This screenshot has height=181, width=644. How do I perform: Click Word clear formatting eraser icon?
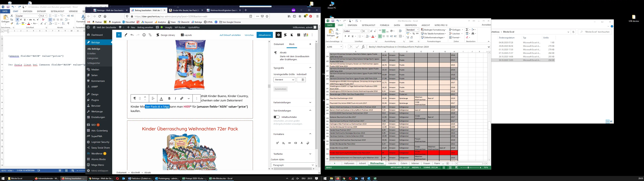click(x=43, y=19)
